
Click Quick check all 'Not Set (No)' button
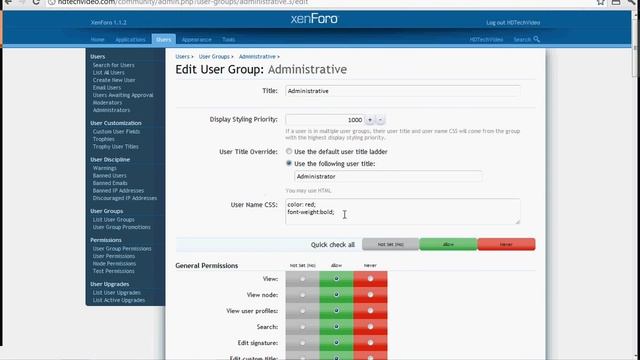(390, 244)
